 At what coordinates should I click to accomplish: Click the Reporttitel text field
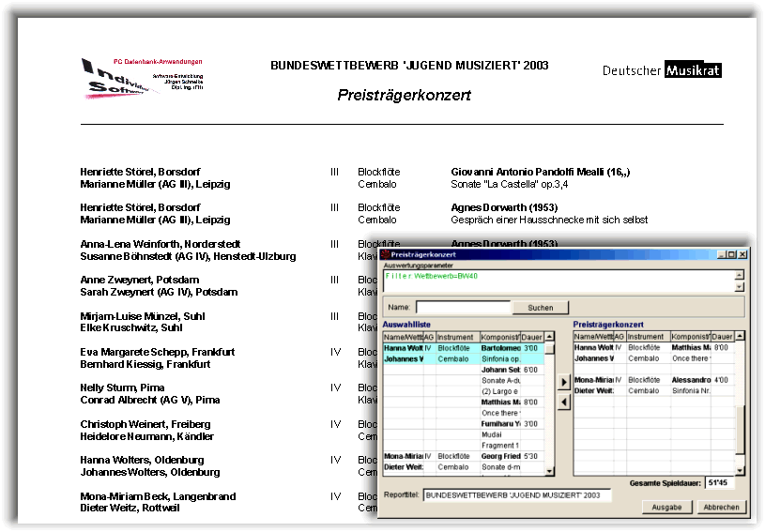click(x=516, y=494)
